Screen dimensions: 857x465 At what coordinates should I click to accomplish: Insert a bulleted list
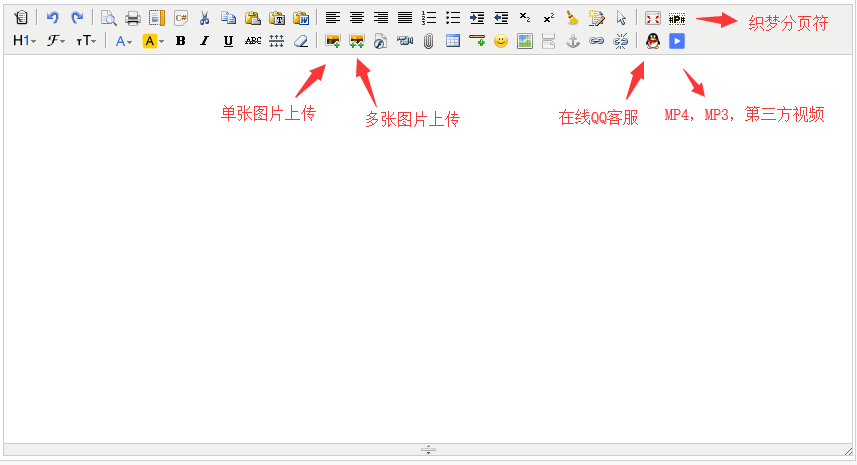[x=453, y=18]
